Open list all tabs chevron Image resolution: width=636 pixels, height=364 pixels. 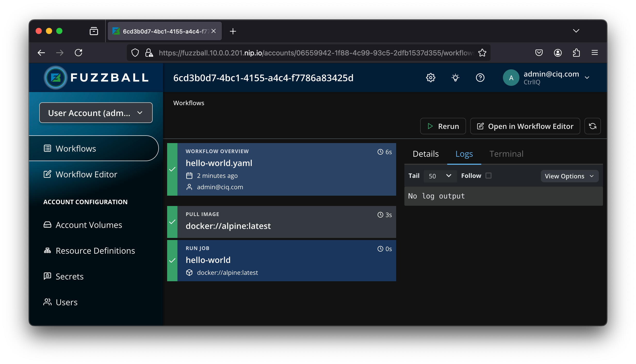coord(576,31)
